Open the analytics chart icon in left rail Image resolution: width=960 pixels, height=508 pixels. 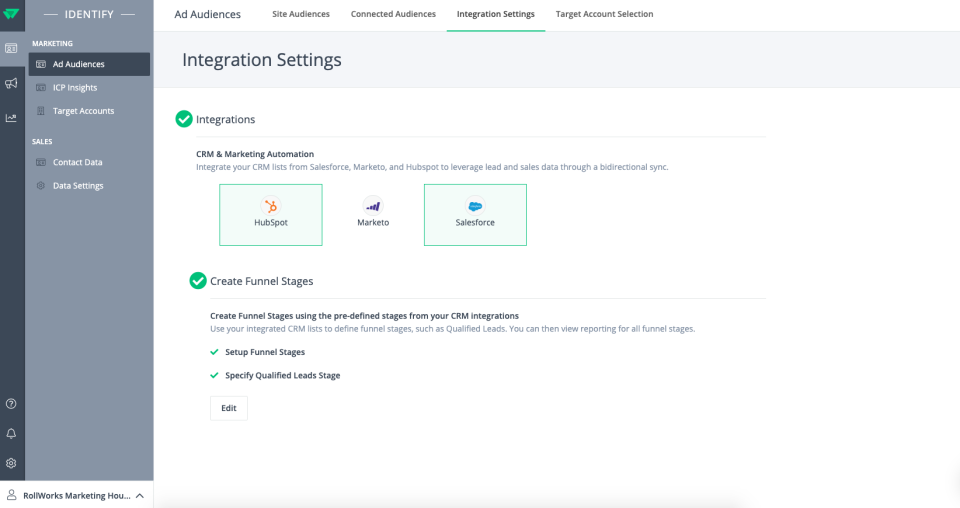pos(11,118)
